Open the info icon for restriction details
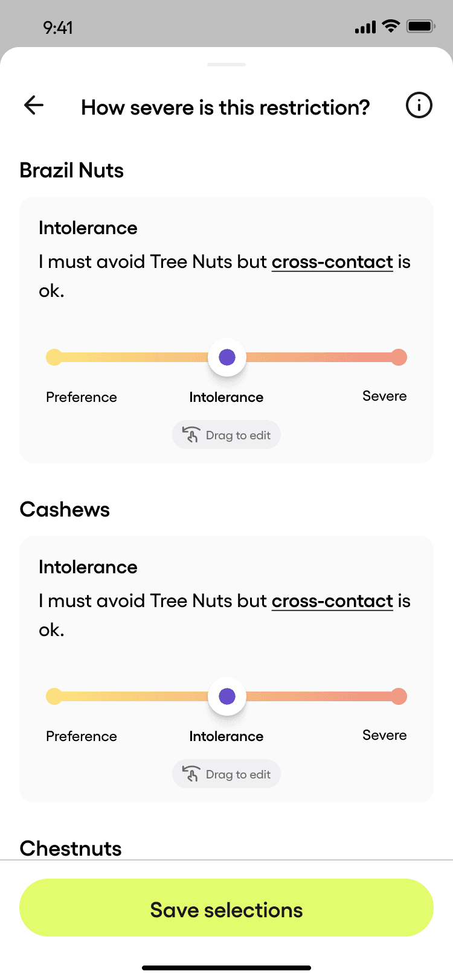453x980 pixels. (x=419, y=104)
